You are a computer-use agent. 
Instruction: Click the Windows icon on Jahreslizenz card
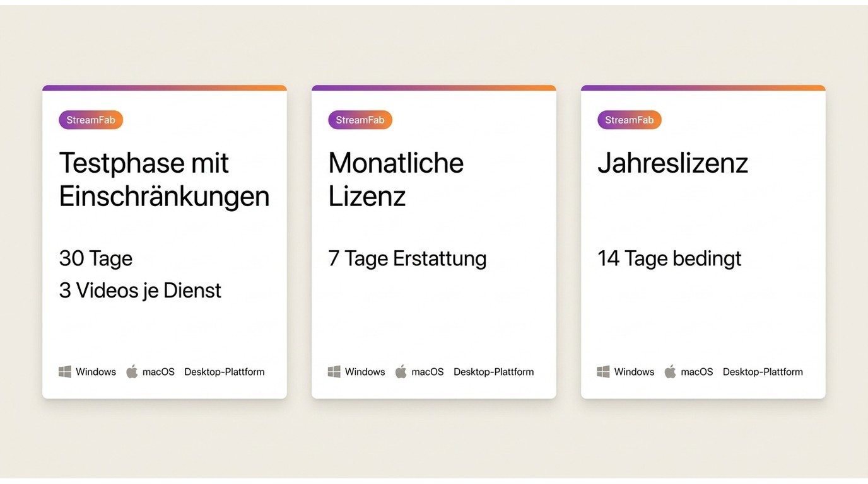click(x=604, y=372)
